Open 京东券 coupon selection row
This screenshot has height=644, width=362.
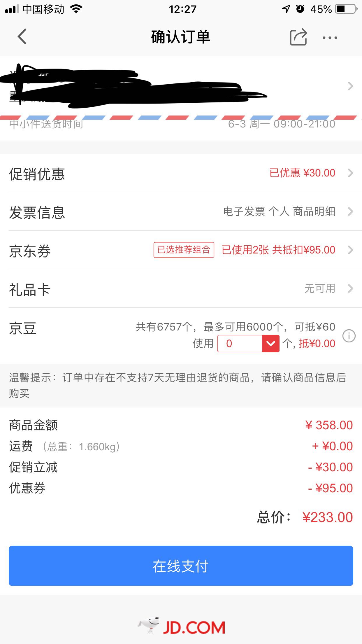[x=181, y=250]
